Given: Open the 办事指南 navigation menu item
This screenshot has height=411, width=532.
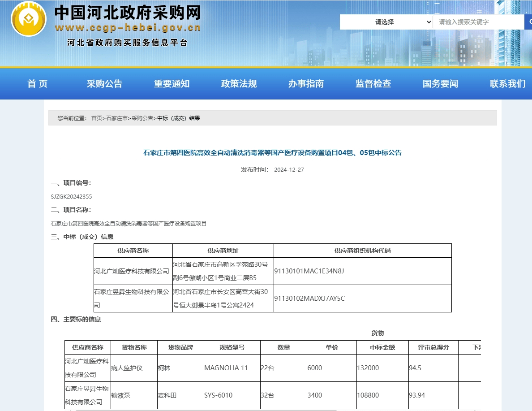Looking at the screenshot, I should 306,83.
